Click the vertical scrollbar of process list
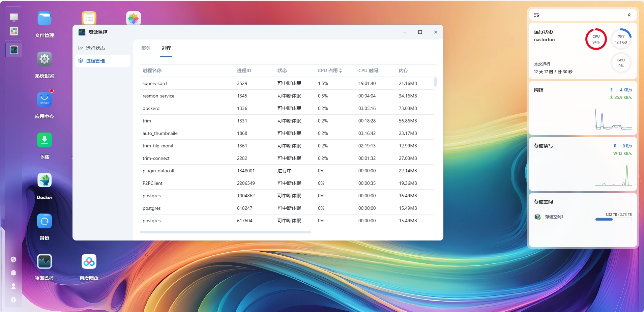 point(435,82)
